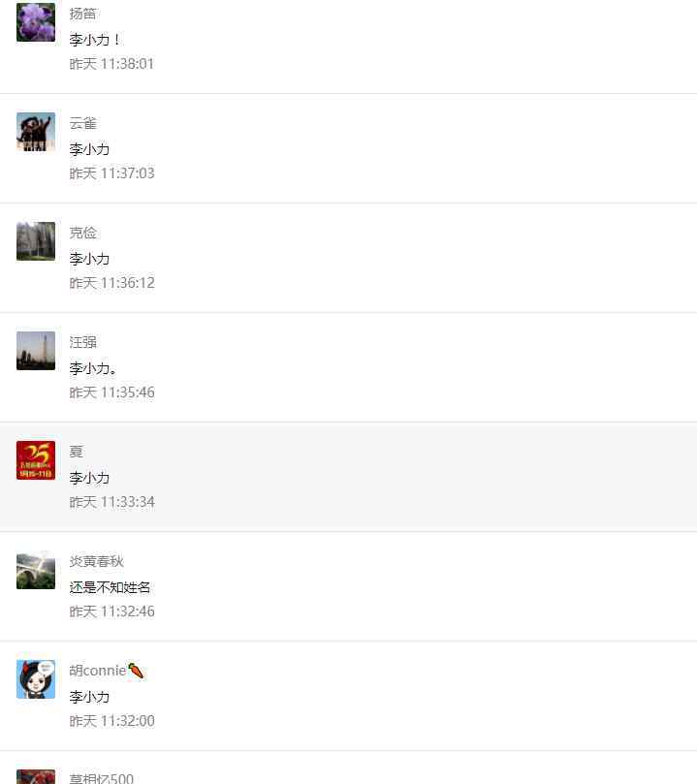This screenshot has width=697, height=784.
Task: Click the timestamp 昨天 11:33:34
Action: click(x=112, y=502)
